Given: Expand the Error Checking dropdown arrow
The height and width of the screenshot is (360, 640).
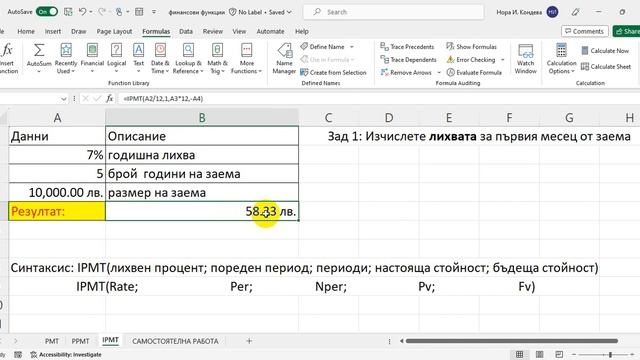Looking at the screenshot, I should [x=502, y=60].
